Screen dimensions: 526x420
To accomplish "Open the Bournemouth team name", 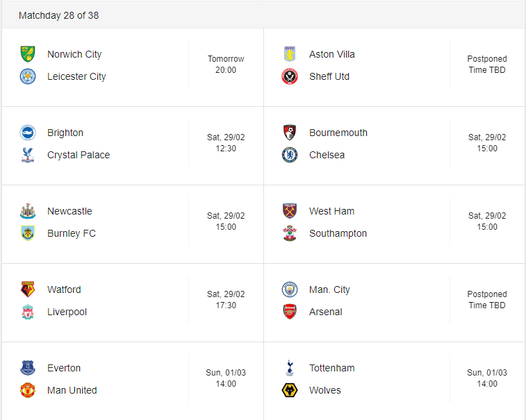I will pos(338,133).
